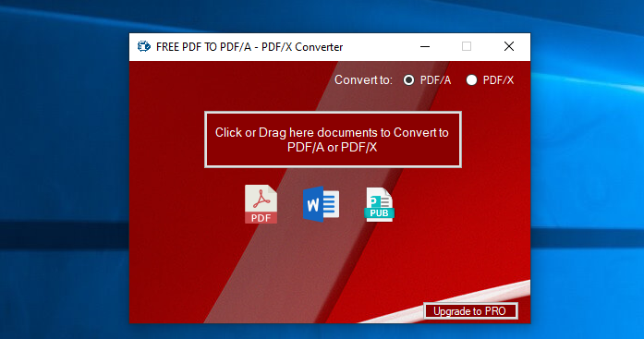Click the window title text
The height and width of the screenshot is (339, 644).
coord(249,47)
